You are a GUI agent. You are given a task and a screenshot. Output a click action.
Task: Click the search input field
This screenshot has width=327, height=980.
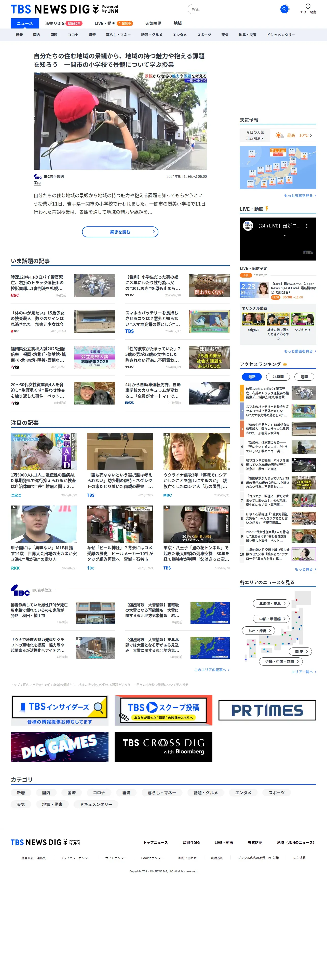point(235,9)
